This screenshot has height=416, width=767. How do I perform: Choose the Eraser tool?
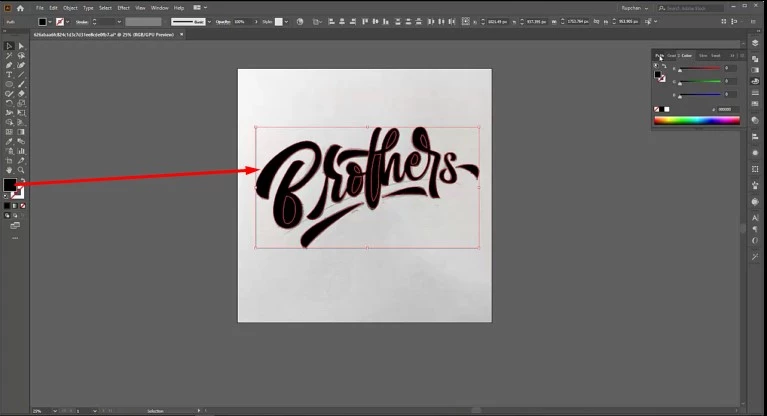[21, 93]
